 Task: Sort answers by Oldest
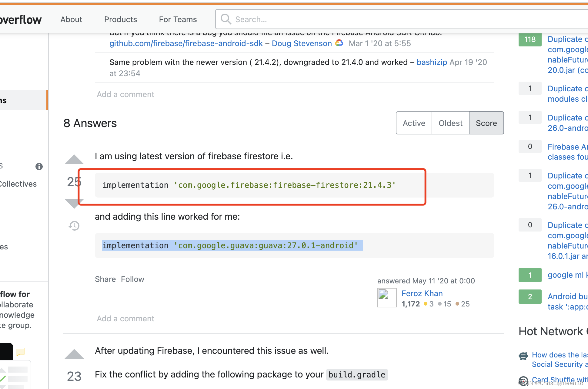click(x=450, y=123)
